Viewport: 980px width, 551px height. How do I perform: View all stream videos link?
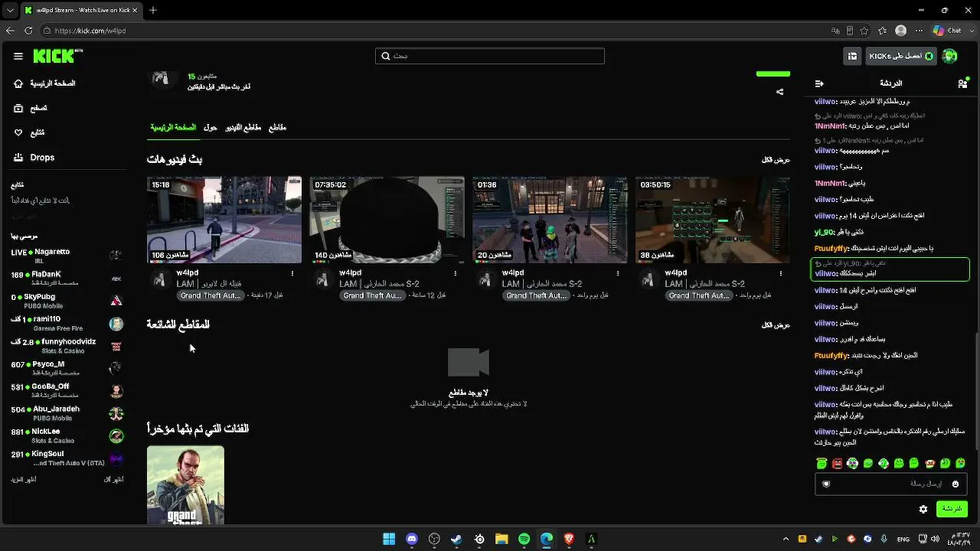[776, 160]
